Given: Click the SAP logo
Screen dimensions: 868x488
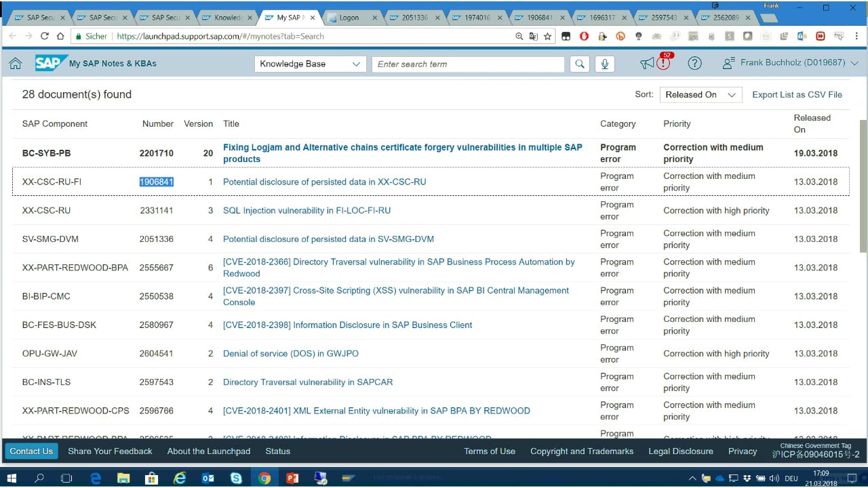Looking at the screenshot, I should click(x=50, y=63).
